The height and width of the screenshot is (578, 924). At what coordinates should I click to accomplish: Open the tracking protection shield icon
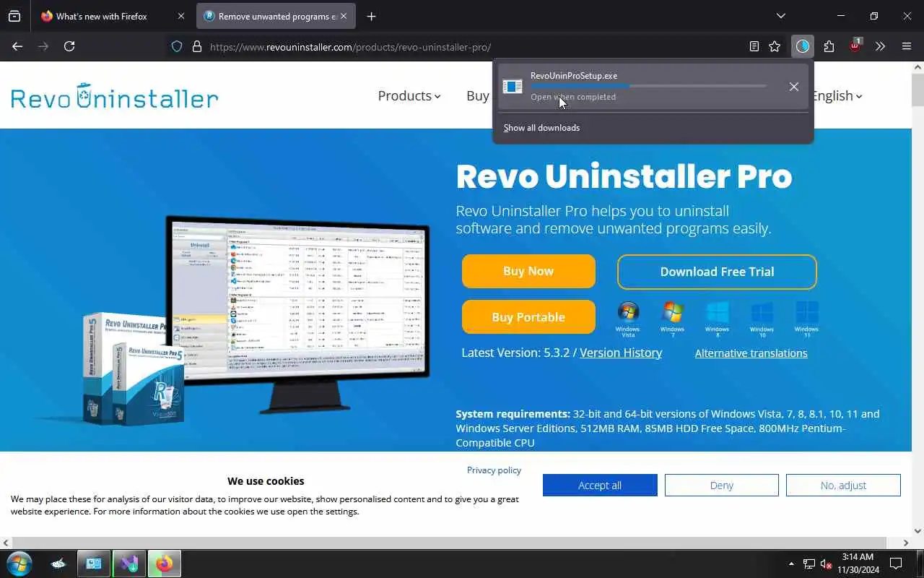tap(177, 47)
